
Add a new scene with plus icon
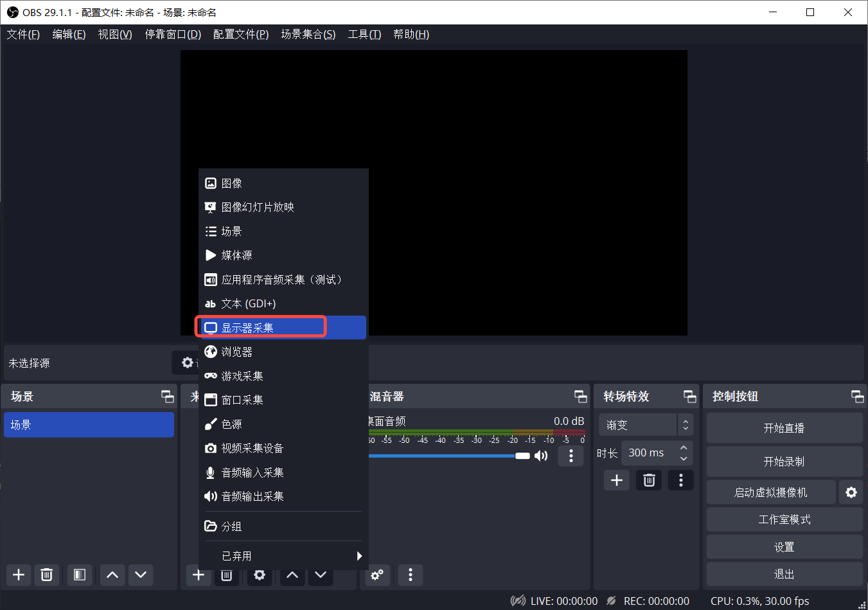coord(18,575)
